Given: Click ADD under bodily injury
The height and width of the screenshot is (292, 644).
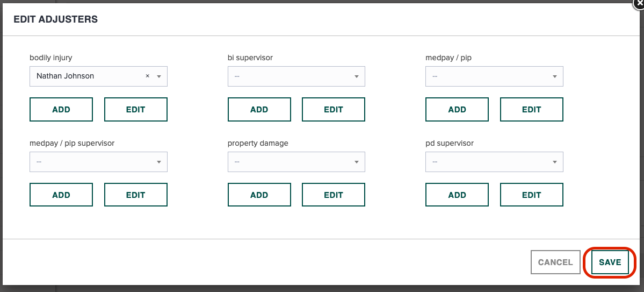Looking at the screenshot, I should pos(61,109).
